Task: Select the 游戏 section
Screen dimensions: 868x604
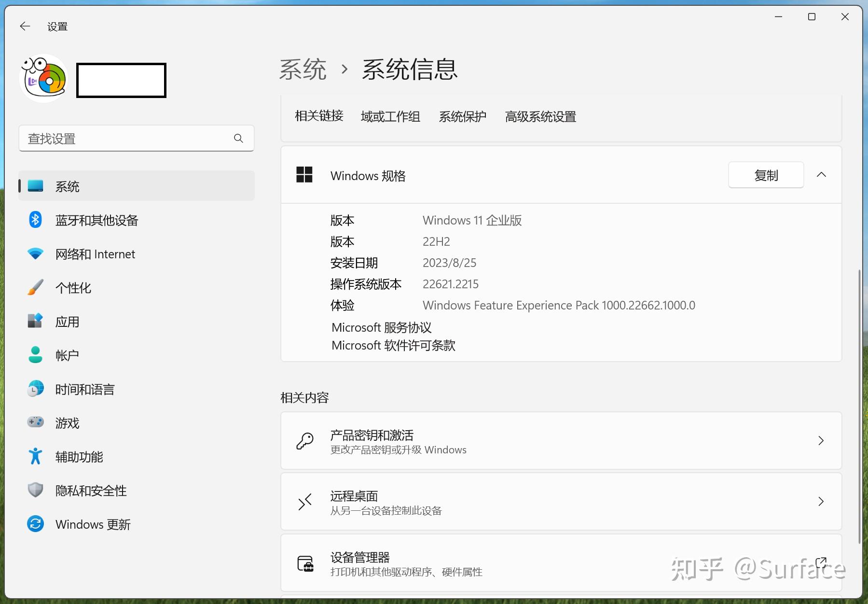Action: [67, 423]
